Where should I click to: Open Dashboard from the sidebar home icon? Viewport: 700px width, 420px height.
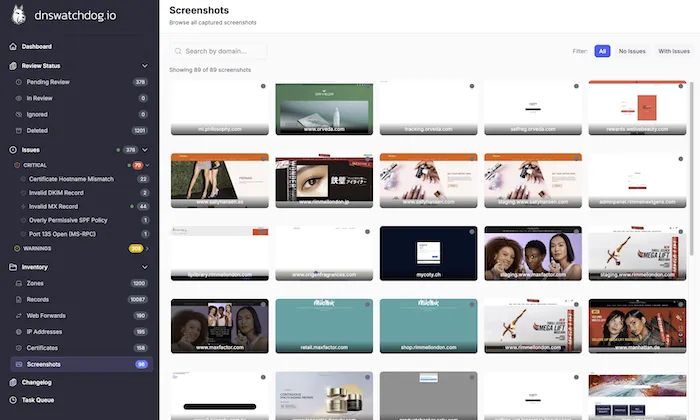(13, 46)
